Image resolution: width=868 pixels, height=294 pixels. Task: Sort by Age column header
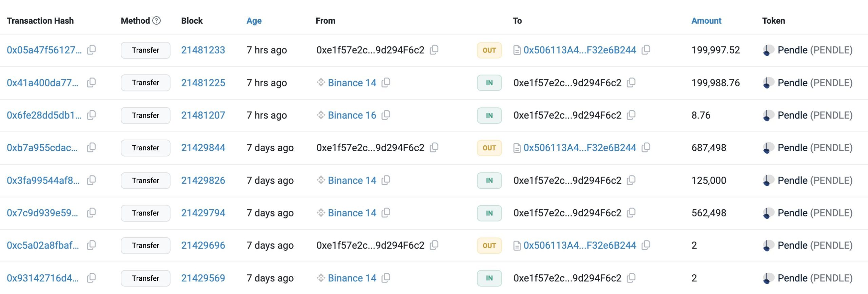(254, 21)
